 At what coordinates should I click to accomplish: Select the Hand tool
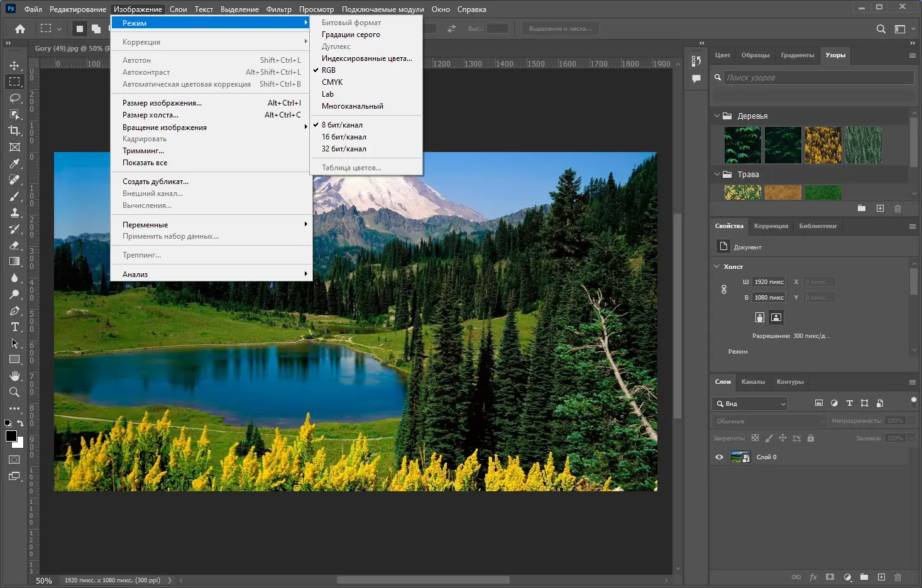(14, 376)
